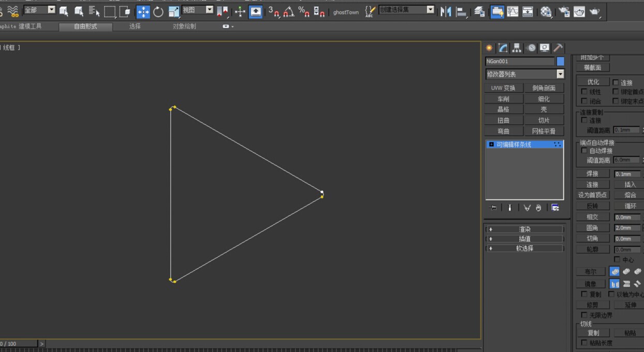Toggle Show End Result icon under stack
This screenshot has height=352, width=644.
(x=510, y=208)
